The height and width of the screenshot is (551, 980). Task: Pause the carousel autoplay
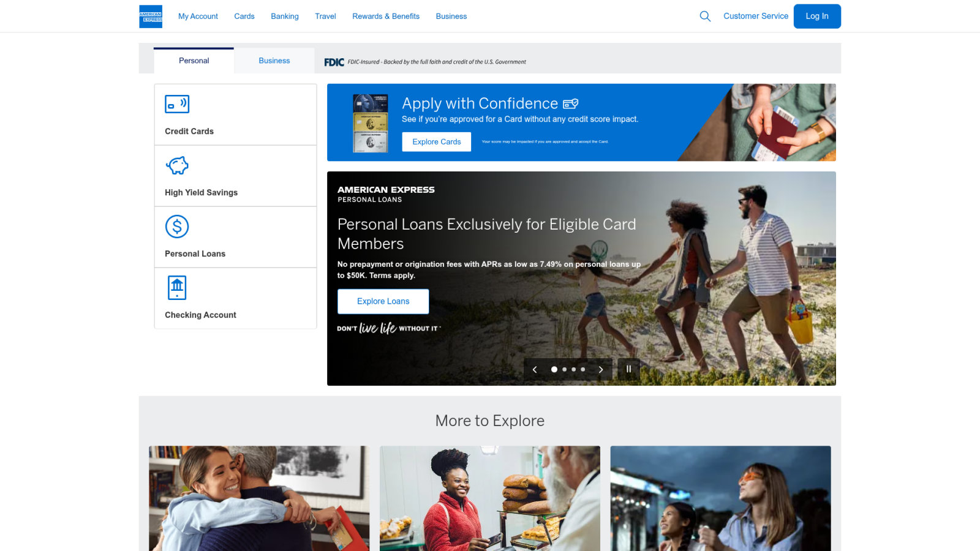(628, 369)
